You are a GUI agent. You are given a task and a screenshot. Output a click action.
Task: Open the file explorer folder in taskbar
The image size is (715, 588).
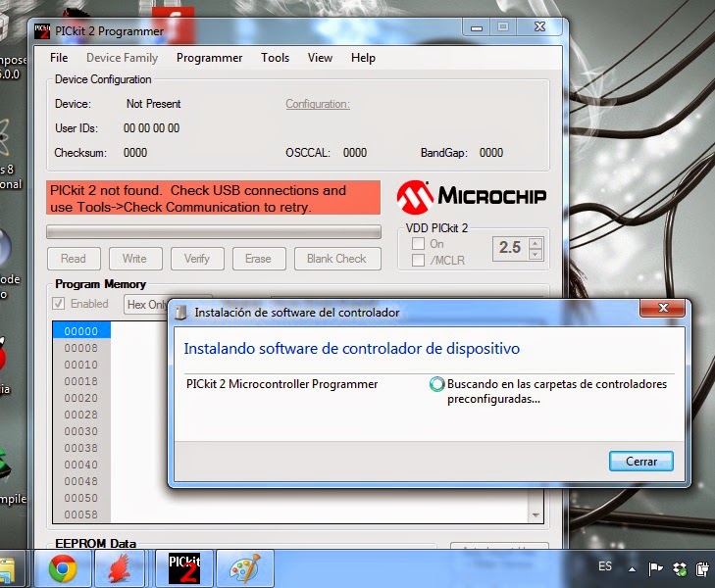point(8,568)
